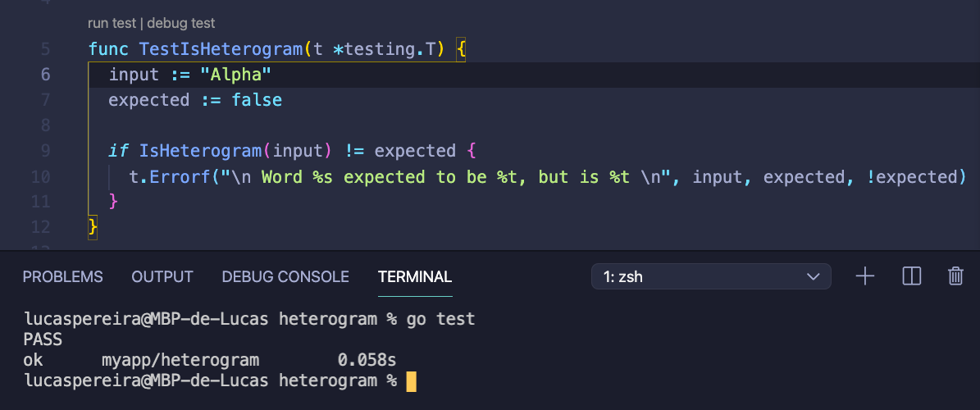
Task: Click the t.Errorf method call
Action: pyautogui.click(x=170, y=177)
